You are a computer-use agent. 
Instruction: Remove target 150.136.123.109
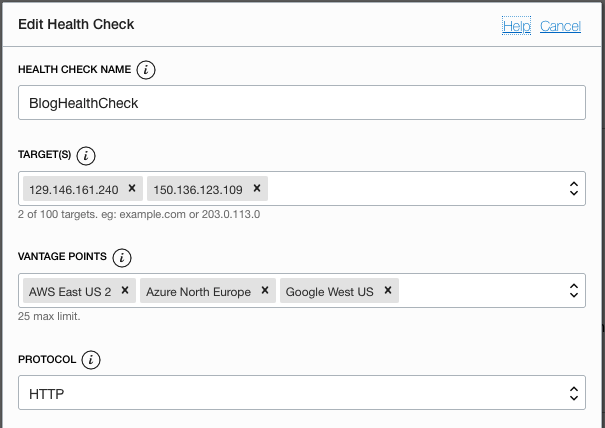[x=256, y=188]
